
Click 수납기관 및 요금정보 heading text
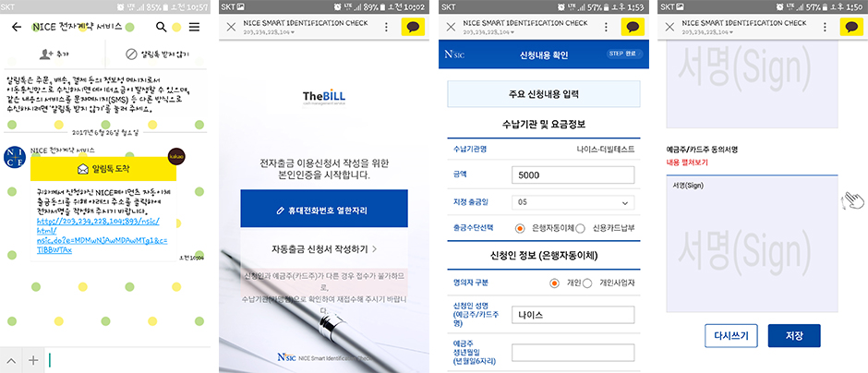point(544,124)
